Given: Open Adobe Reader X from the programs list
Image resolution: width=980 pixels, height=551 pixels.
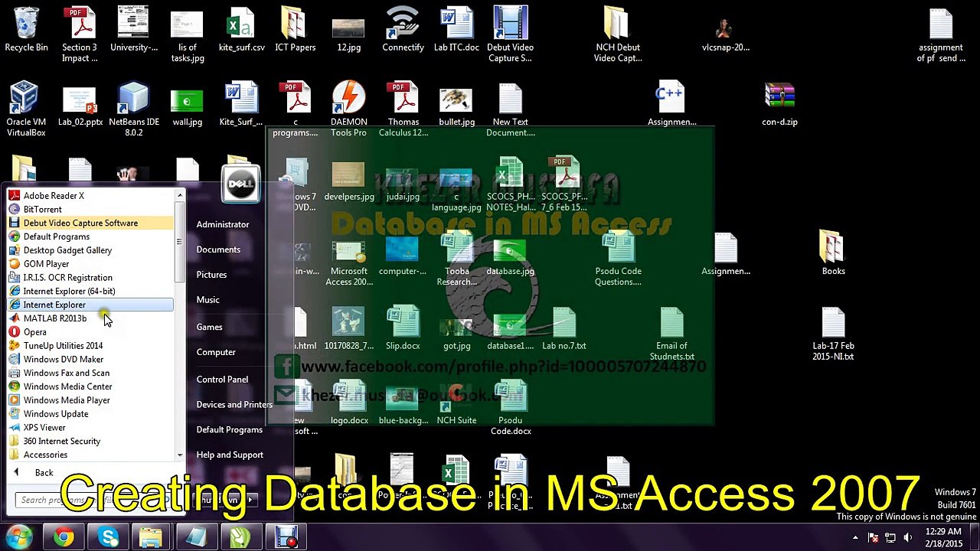Looking at the screenshot, I should (x=90, y=196).
